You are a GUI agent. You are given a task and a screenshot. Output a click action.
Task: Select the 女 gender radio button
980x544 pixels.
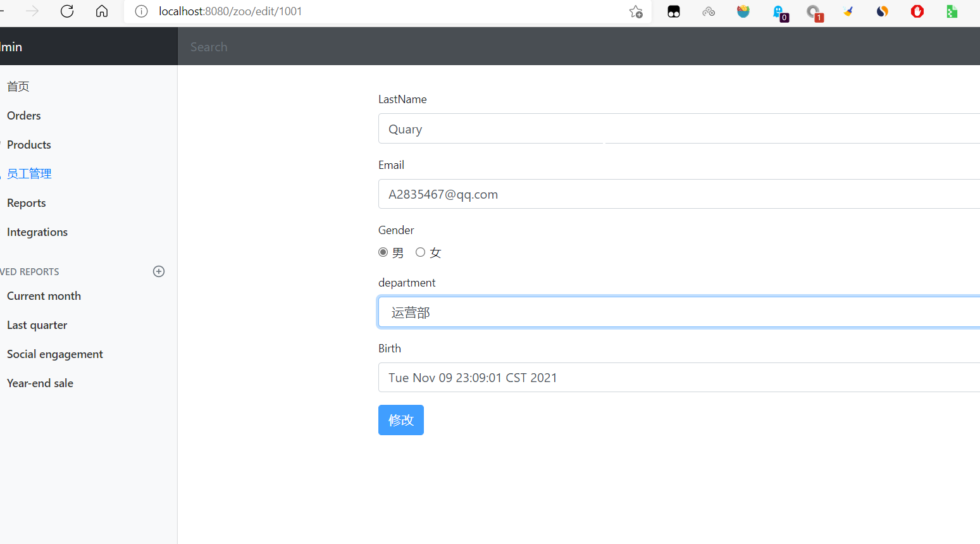[x=420, y=252]
